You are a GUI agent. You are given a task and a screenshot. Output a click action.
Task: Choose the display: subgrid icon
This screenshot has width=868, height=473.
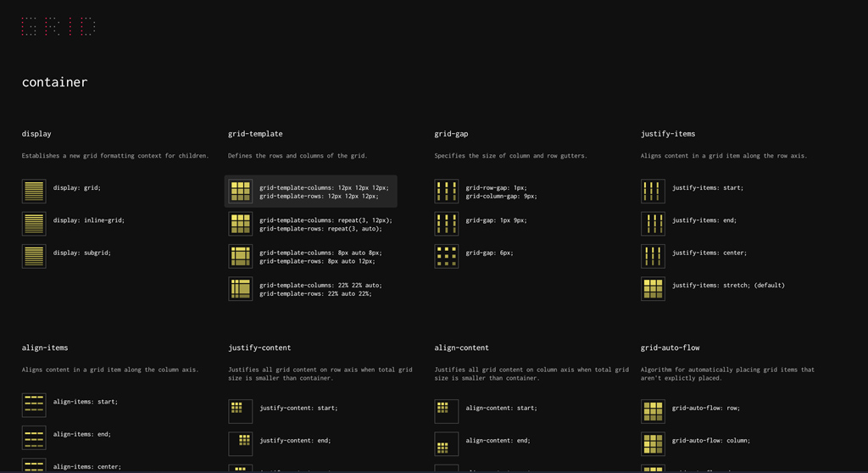coord(34,257)
